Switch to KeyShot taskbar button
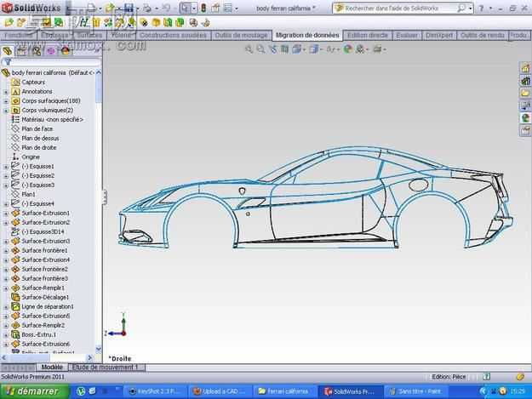This screenshot has height=399, width=532. (155, 391)
